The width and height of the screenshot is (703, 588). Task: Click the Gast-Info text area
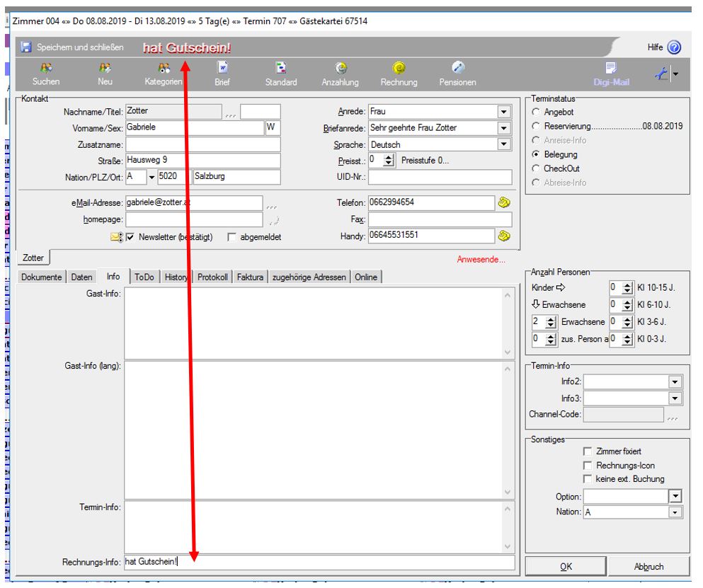coord(314,323)
